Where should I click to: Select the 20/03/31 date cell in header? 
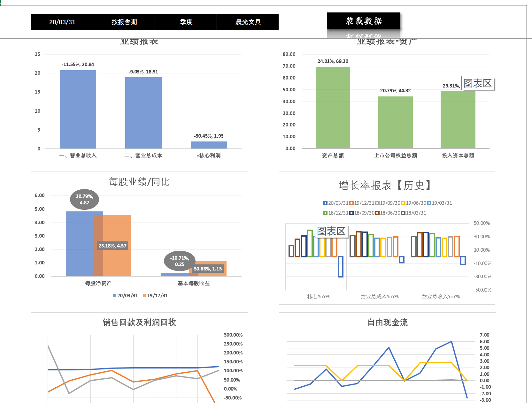(x=62, y=22)
